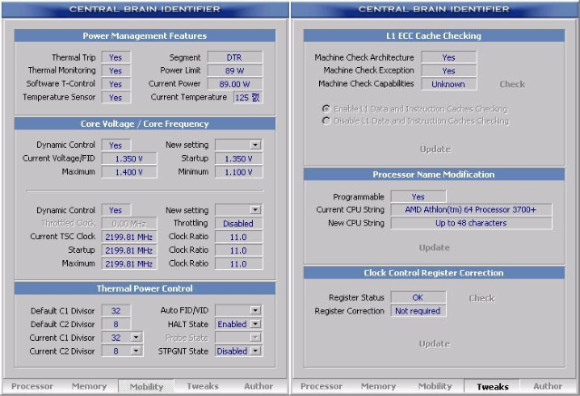The width and height of the screenshot is (580, 396).
Task: Click the Segment value DTR
Action: tap(235, 57)
